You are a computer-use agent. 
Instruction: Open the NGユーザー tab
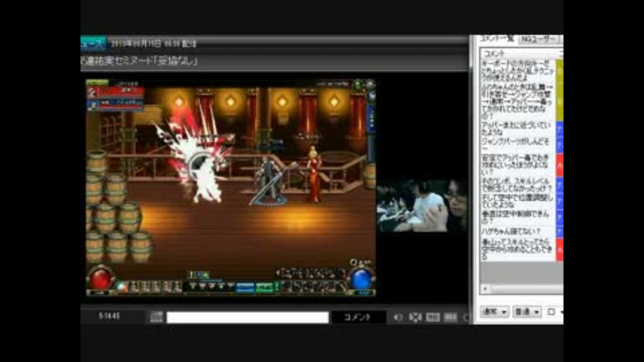coord(539,40)
